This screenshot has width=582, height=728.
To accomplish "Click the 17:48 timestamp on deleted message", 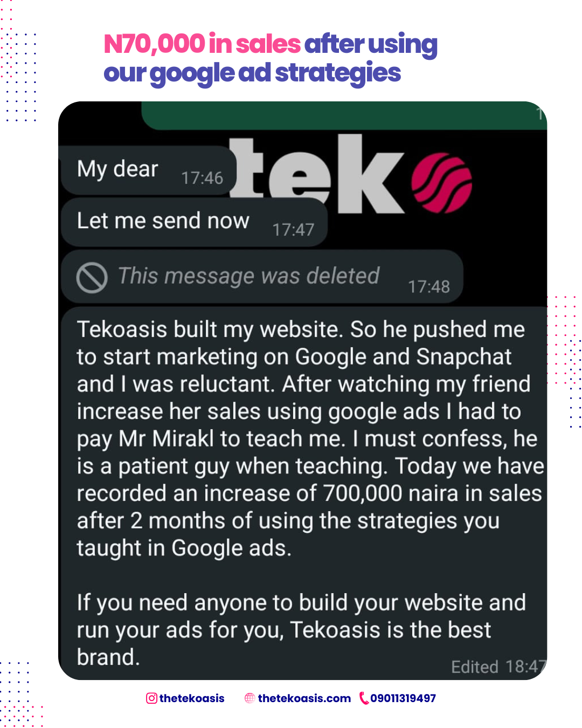I will point(429,287).
